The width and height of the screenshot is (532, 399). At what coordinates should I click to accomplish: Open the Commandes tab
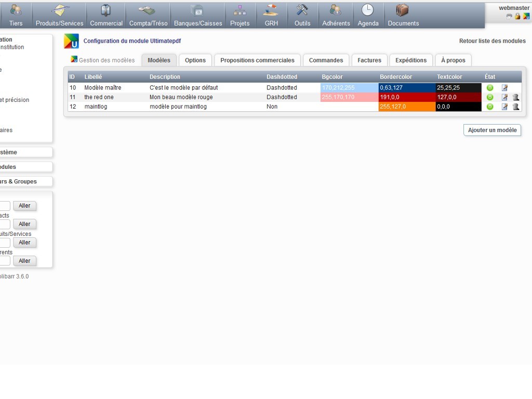tap(326, 60)
